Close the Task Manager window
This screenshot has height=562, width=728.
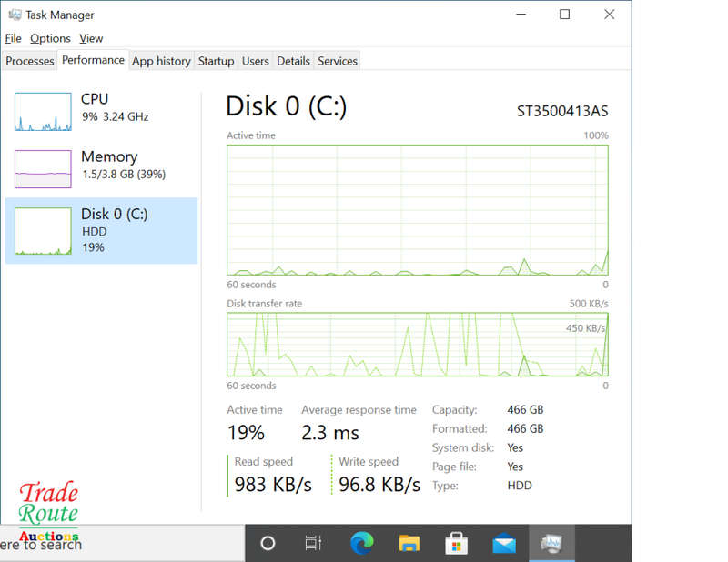pos(609,15)
